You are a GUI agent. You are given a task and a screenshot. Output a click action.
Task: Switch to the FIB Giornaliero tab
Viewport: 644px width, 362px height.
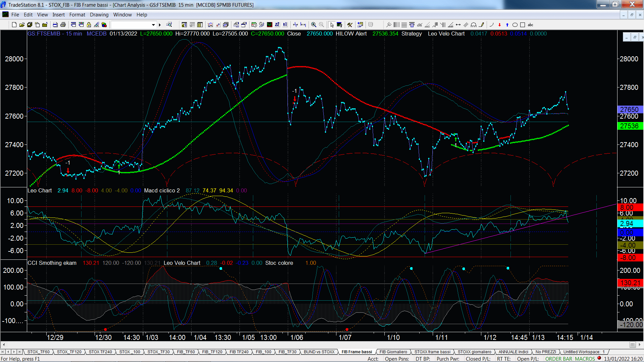point(393,352)
